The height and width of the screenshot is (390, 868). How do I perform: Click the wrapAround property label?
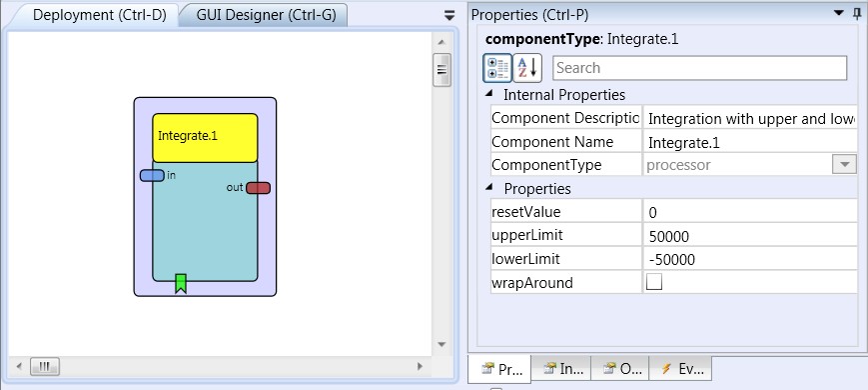(x=532, y=283)
